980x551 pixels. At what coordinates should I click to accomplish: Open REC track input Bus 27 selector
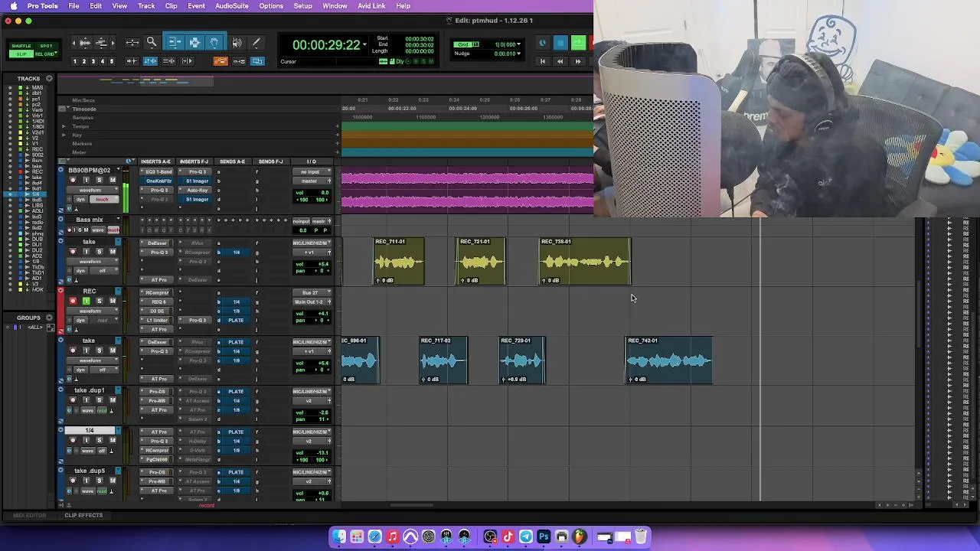point(312,292)
